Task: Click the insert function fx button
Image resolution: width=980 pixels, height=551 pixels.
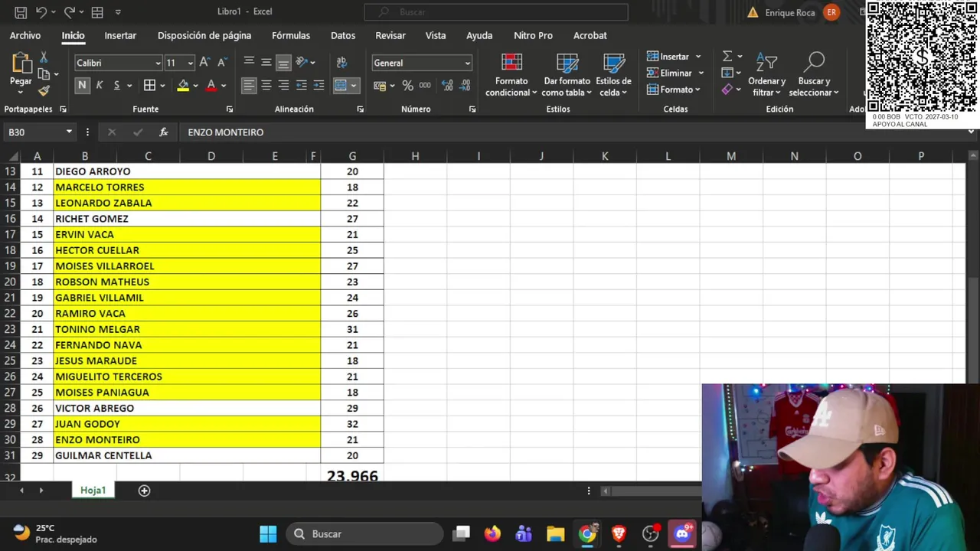Action: (163, 132)
